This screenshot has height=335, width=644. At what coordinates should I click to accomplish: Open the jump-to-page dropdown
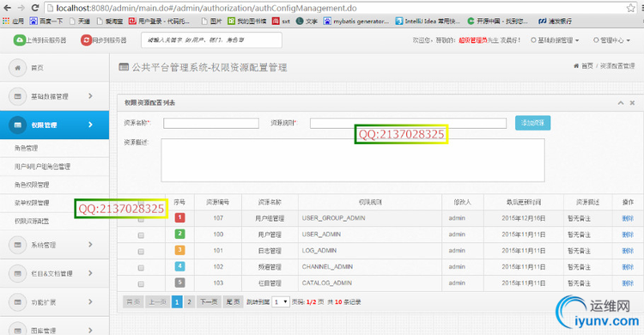pos(281,302)
